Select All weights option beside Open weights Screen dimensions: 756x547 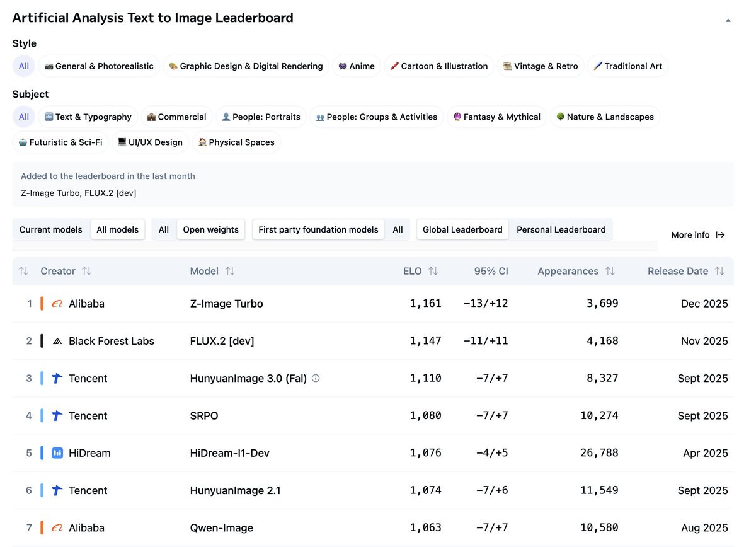point(164,229)
